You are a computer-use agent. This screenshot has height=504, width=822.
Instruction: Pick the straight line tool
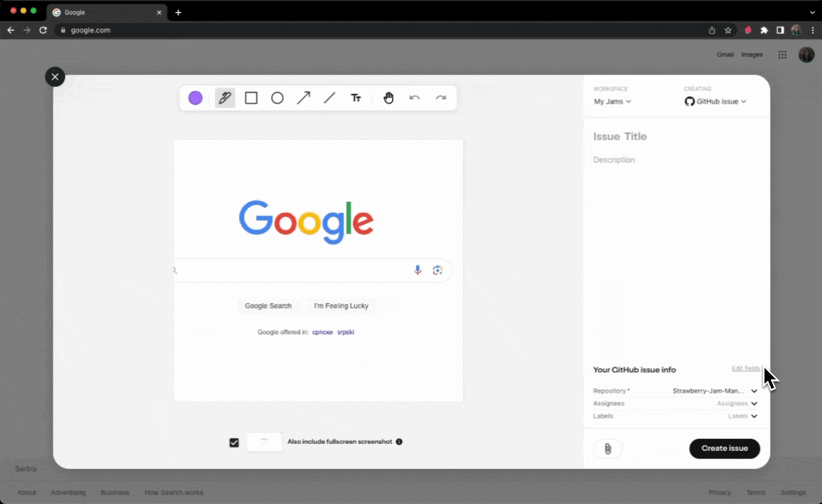(330, 98)
